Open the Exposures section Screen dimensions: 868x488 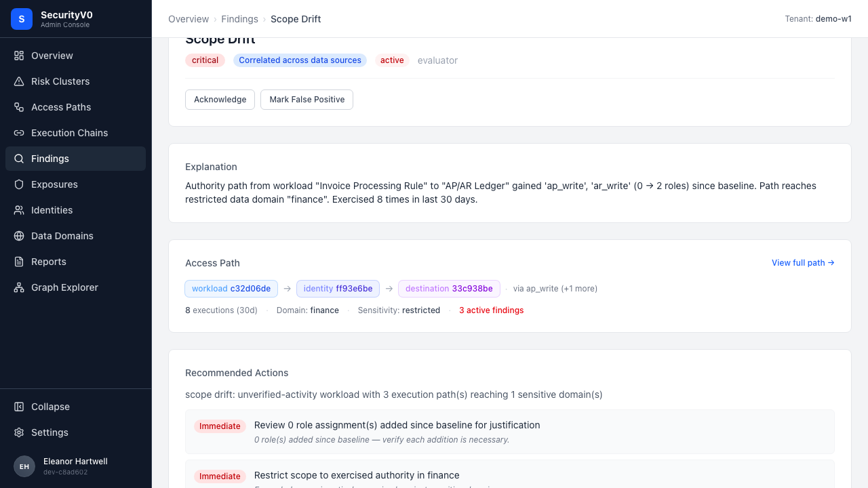click(75, 184)
